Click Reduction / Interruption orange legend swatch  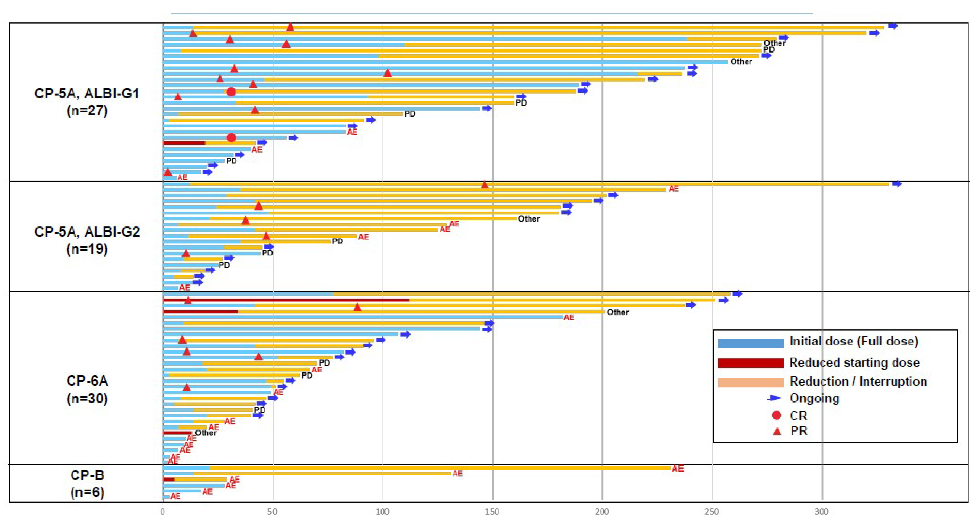(x=750, y=383)
